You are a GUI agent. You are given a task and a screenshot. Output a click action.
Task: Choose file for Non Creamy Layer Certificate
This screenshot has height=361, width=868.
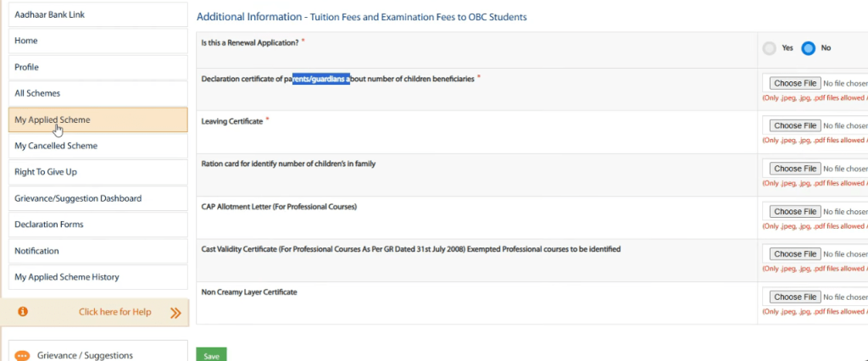point(794,297)
